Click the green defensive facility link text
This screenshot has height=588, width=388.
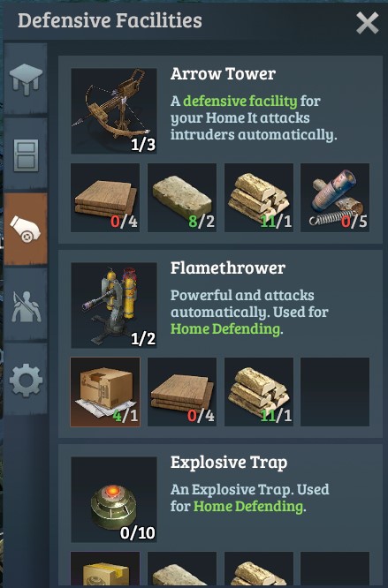pos(240,101)
